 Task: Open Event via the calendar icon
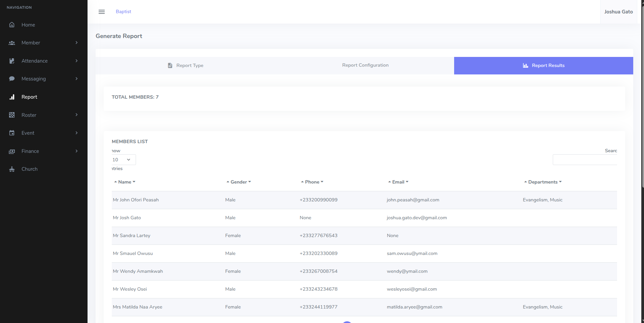pyautogui.click(x=12, y=133)
